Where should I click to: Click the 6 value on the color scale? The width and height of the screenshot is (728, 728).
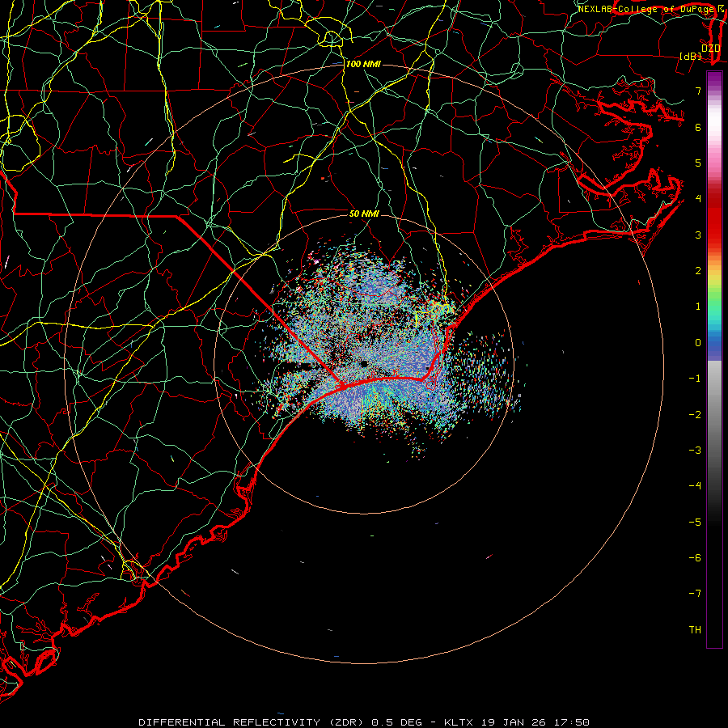[x=698, y=127]
